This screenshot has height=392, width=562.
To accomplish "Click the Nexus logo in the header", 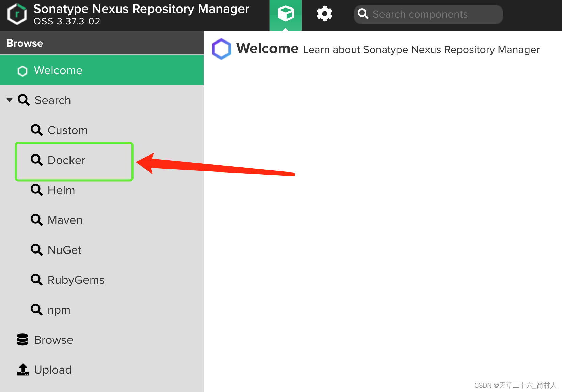I will click(x=17, y=14).
